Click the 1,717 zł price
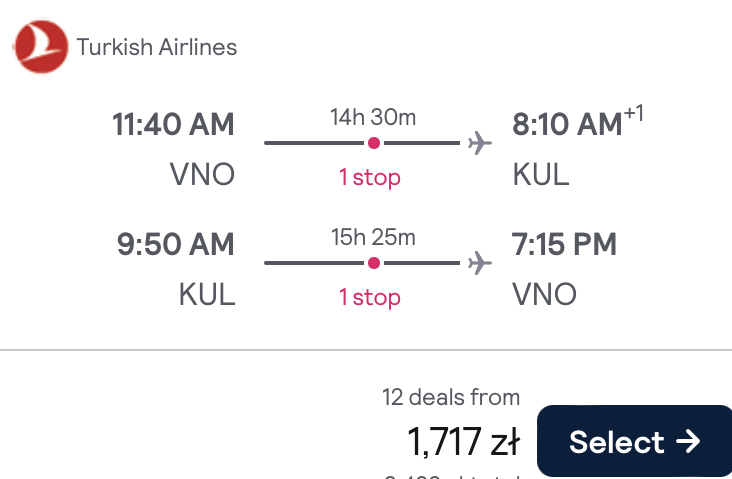The image size is (732, 479). tap(464, 441)
